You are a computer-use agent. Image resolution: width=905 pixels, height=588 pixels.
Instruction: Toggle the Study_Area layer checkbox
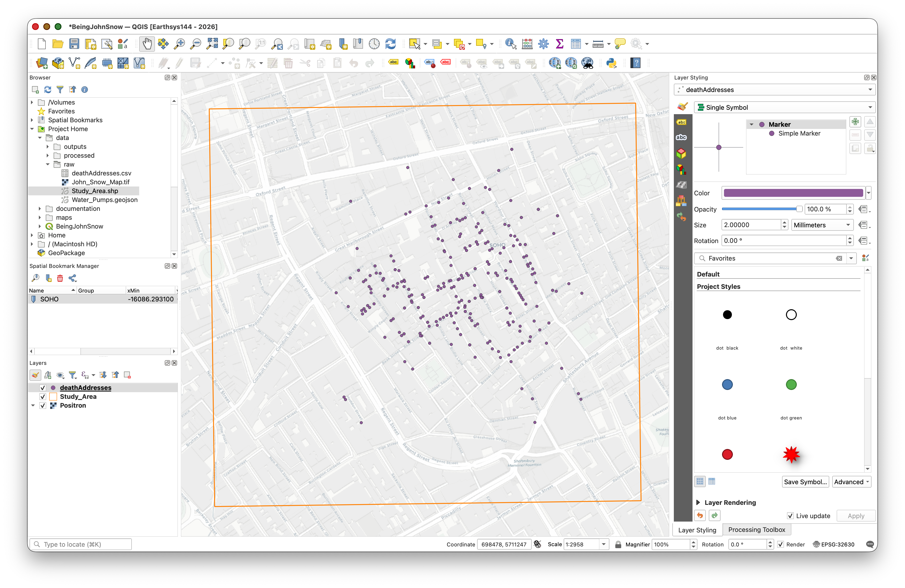click(43, 396)
